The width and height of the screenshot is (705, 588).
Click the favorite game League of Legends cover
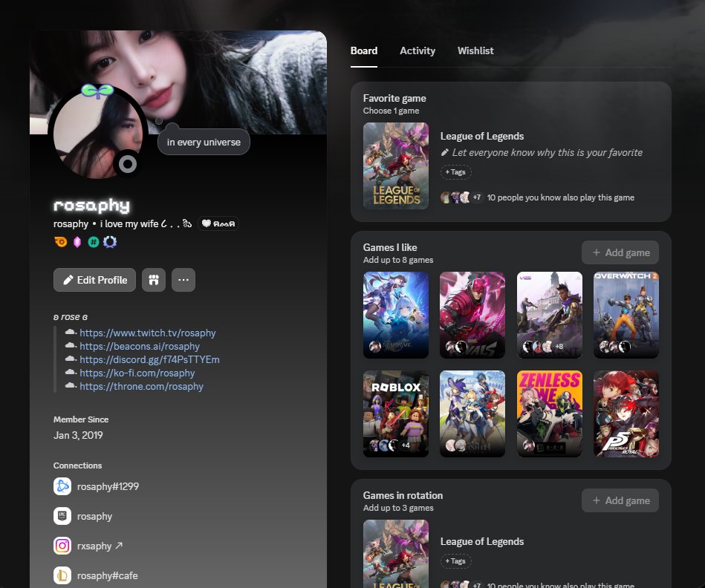396,166
